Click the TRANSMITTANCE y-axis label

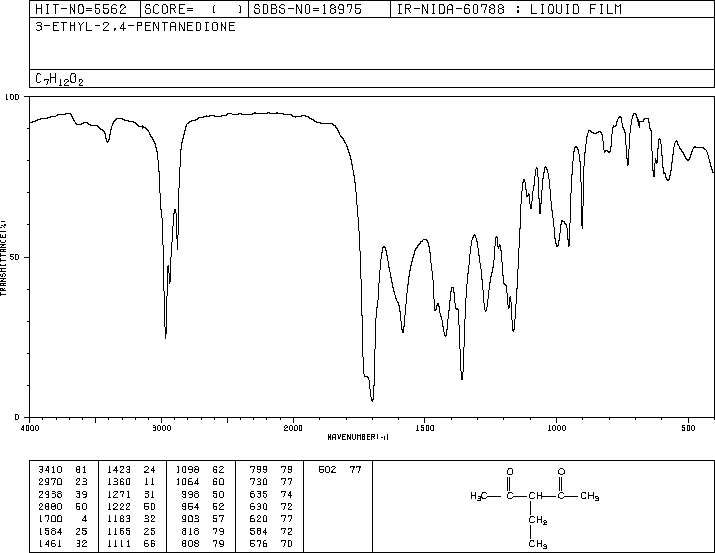click(x=3, y=258)
